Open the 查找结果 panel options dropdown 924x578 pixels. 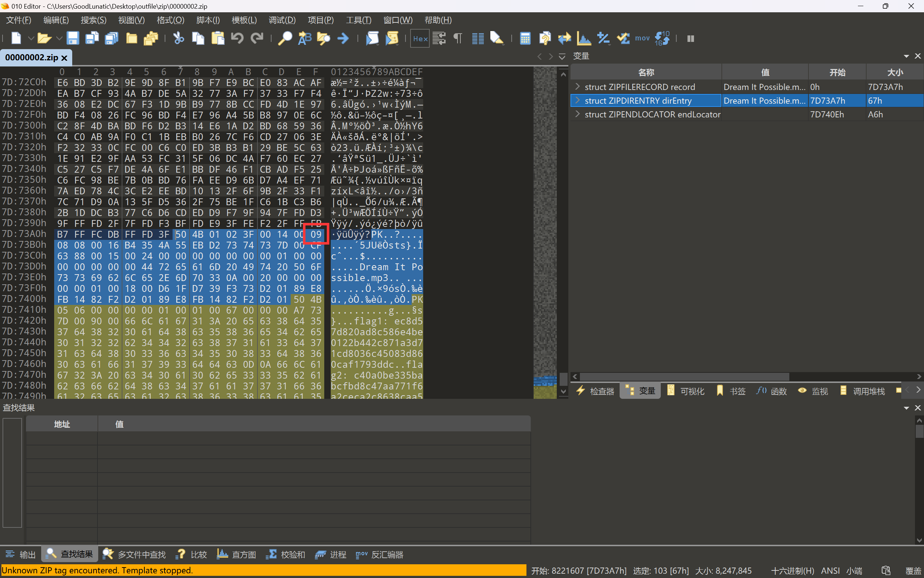906,408
